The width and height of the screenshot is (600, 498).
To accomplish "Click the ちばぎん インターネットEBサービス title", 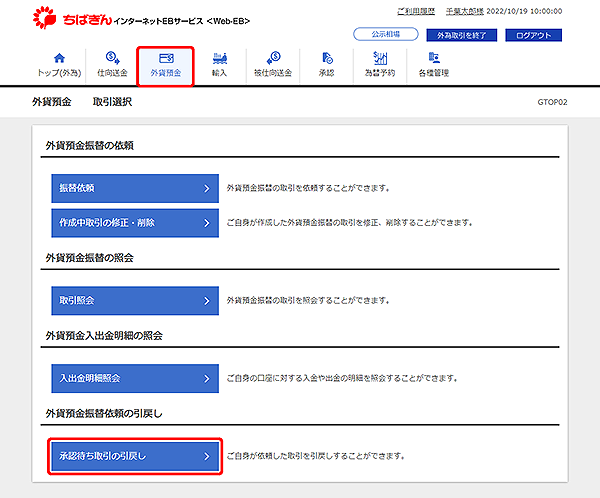I will [x=156, y=20].
